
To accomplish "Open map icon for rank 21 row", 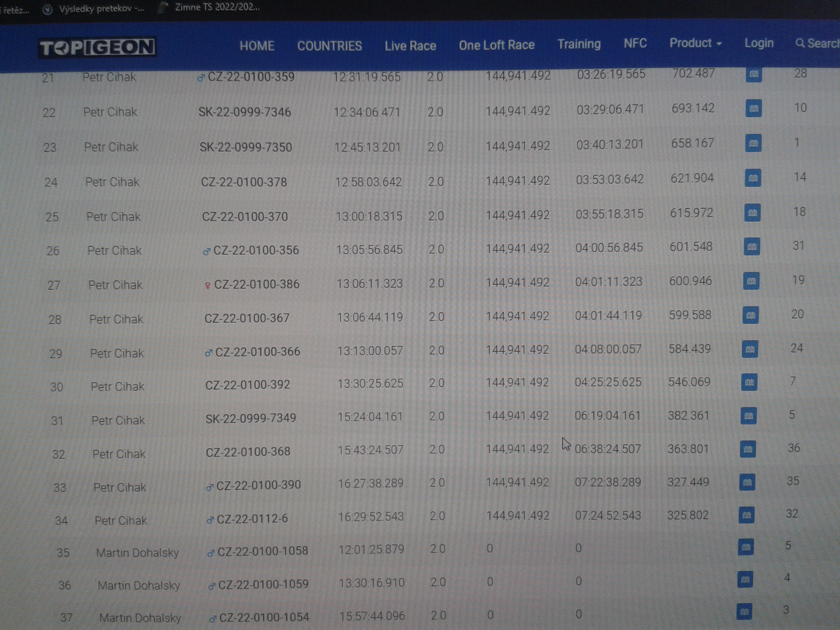I will pos(754,74).
